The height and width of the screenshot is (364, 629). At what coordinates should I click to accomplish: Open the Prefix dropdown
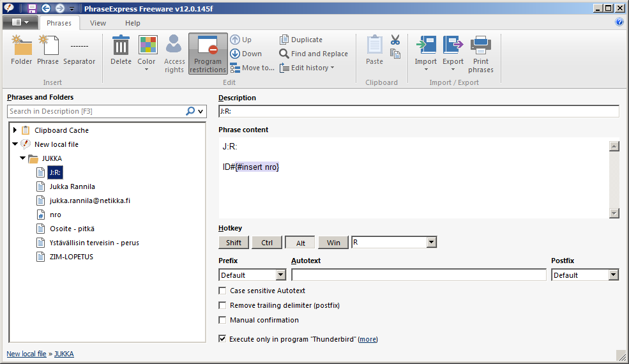coord(281,275)
